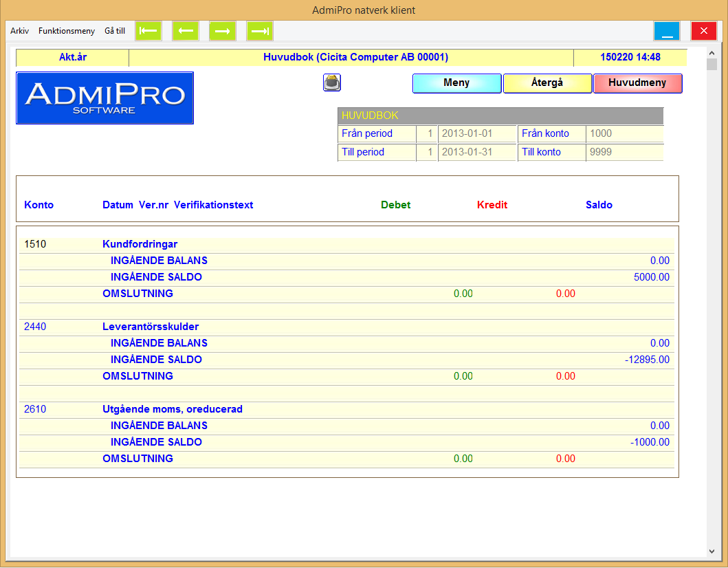This screenshot has width=728, height=568.
Task: Click the previous-page left arrow icon
Action: coord(186,31)
